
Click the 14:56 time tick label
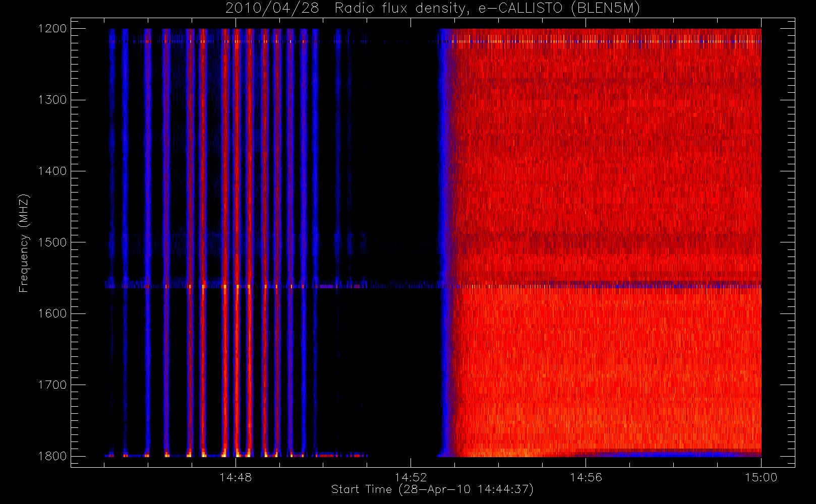(x=586, y=477)
